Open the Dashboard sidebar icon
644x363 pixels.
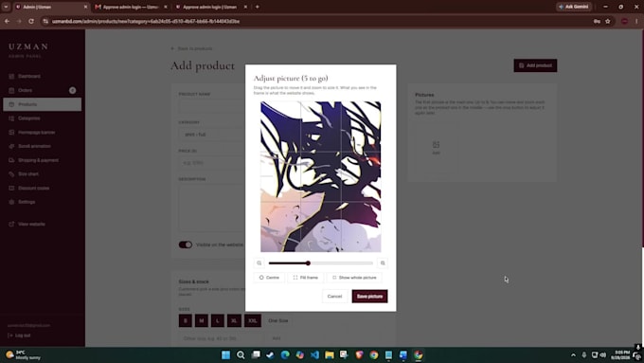click(x=11, y=77)
